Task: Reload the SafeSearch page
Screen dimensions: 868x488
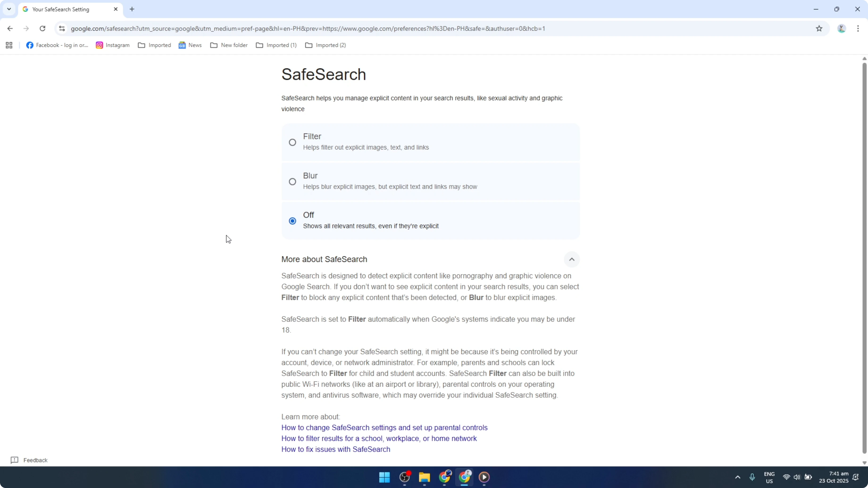Action: coord(42,28)
